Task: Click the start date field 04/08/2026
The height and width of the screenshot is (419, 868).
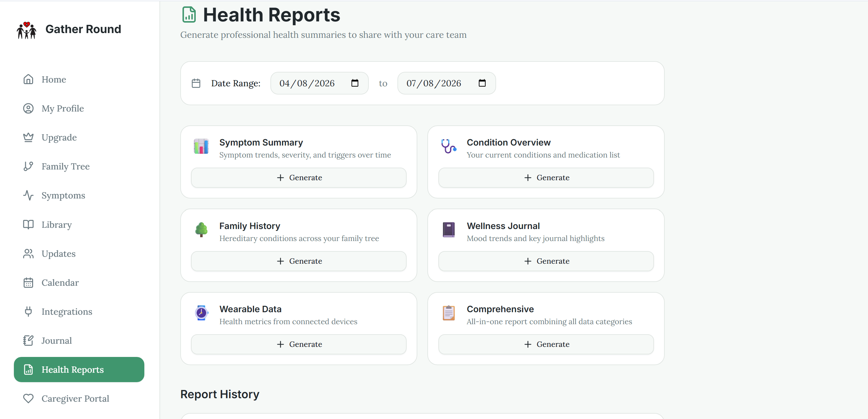Action: 320,83
